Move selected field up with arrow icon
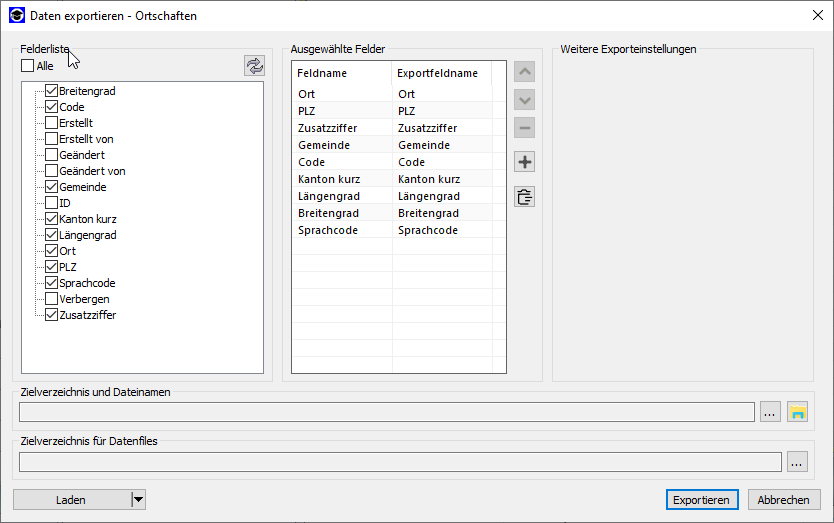 (x=525, y=72)
